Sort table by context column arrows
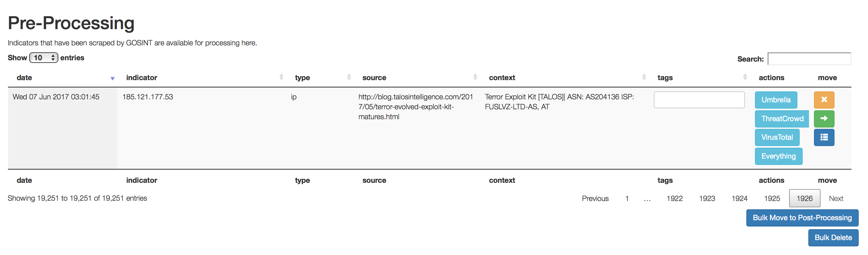Image resolution: width=868 pixels, height=255 pixels. click(x=644, y=77)
